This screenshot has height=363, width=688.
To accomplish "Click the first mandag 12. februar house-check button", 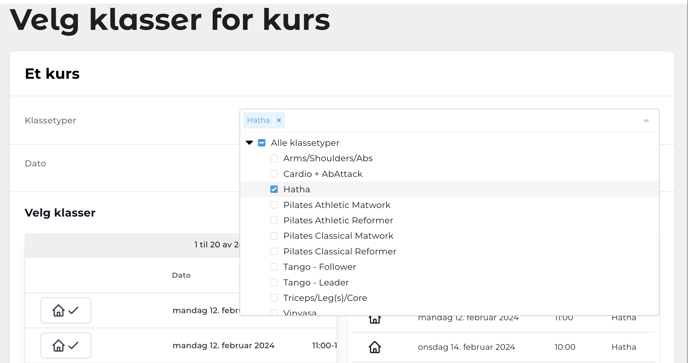I will pyautogui.click(x=66, y=310).
